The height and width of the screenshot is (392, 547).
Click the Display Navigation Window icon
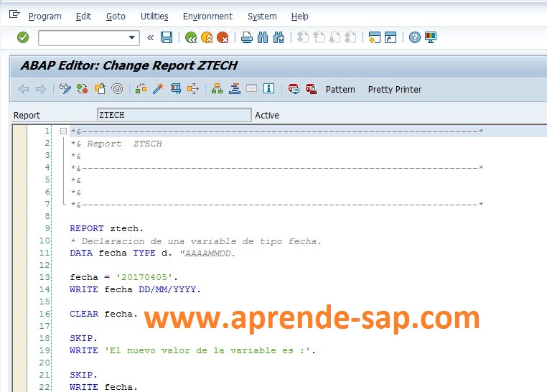(235, 89)
